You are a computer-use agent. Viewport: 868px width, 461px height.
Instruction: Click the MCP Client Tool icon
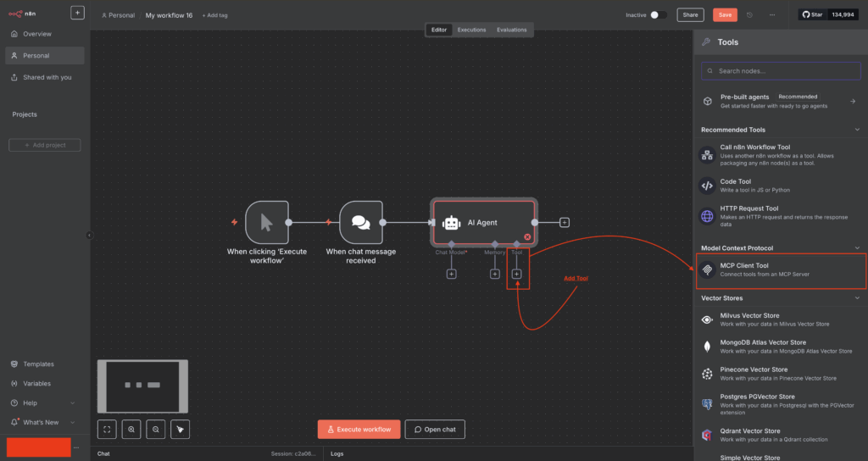(x=707, y=271)
